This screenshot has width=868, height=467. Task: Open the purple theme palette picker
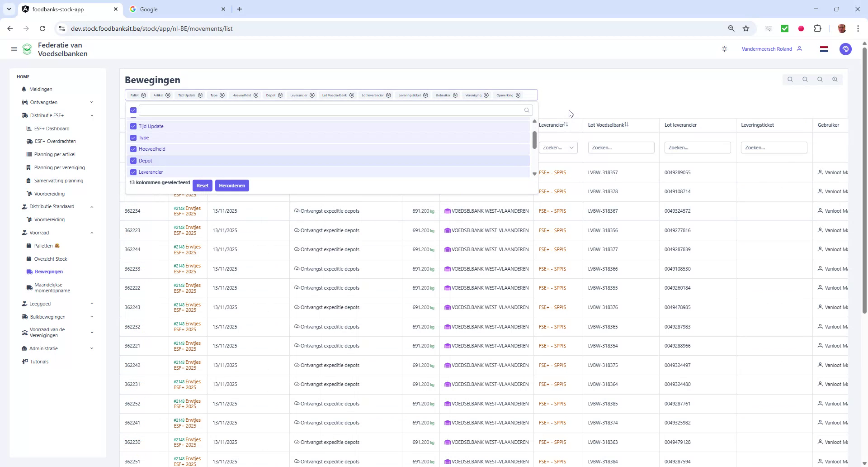pos(845,49)
